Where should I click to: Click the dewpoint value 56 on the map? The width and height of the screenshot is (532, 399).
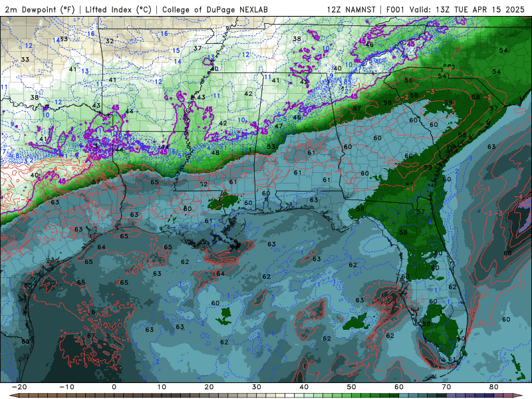tap(408, 80)
